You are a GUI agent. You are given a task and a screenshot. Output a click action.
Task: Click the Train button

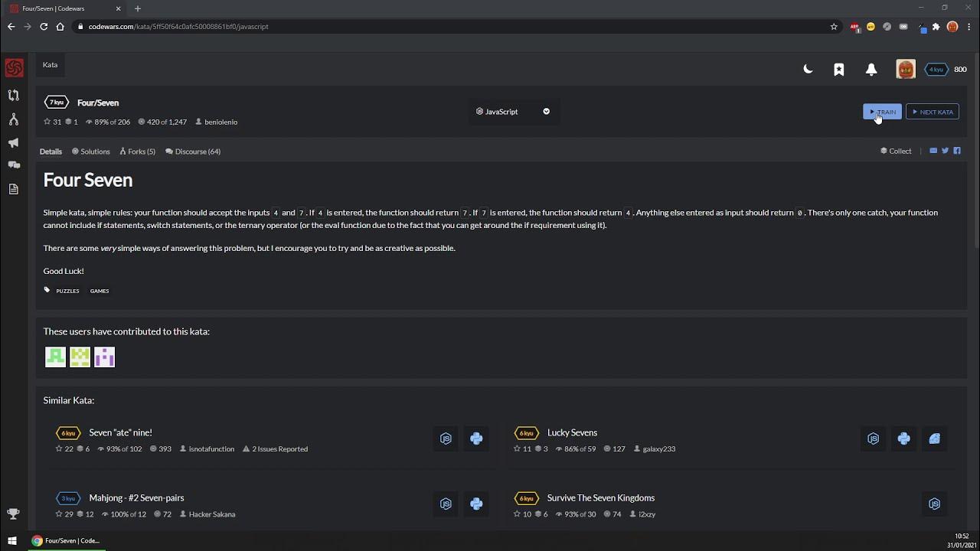(x=882, y=112)
